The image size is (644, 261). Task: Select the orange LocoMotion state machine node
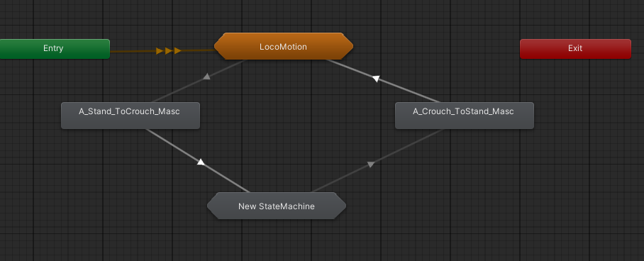[284, 46]
